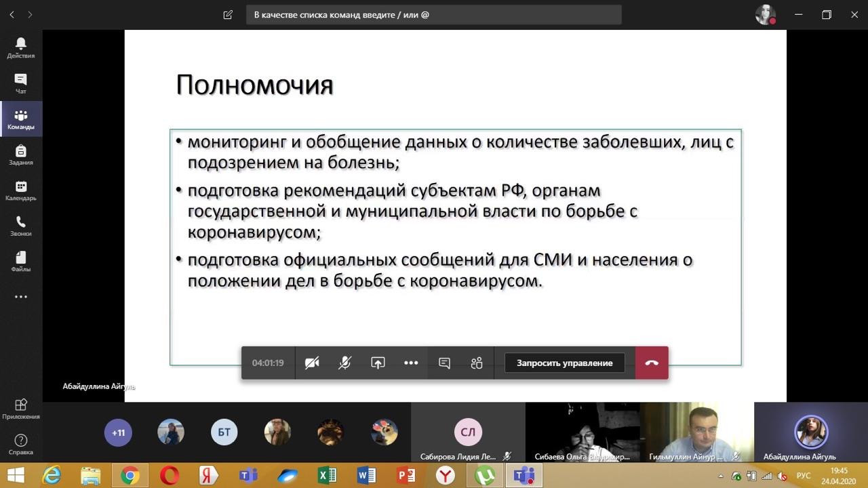Screen dimensions: 868x488
Task: Hang up the call
Action: [x=652, y=363]
